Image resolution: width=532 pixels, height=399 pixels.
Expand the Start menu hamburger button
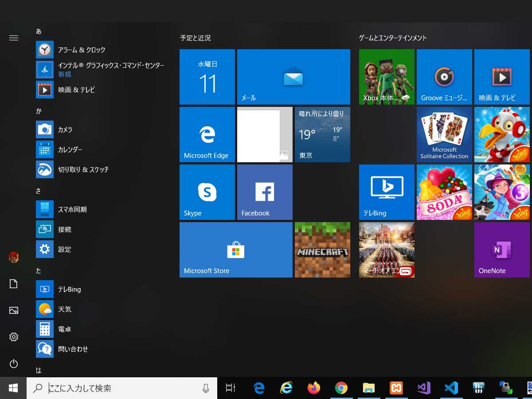pos(14,38)
